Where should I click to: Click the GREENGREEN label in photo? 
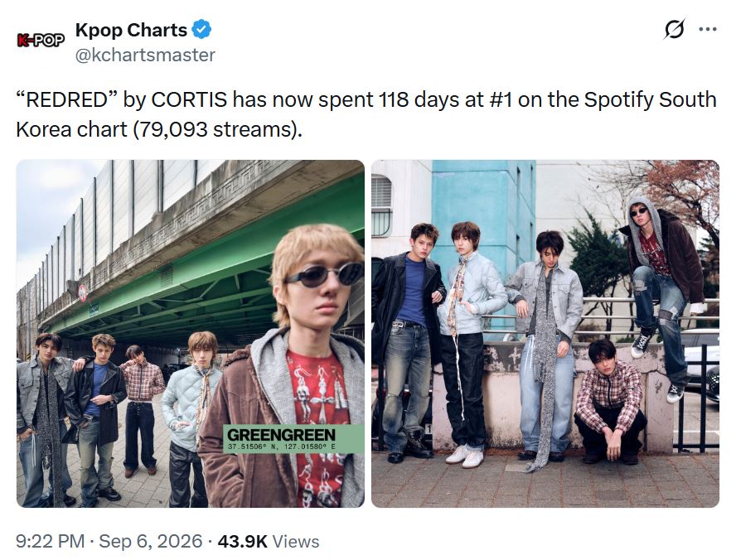[282, 435]
